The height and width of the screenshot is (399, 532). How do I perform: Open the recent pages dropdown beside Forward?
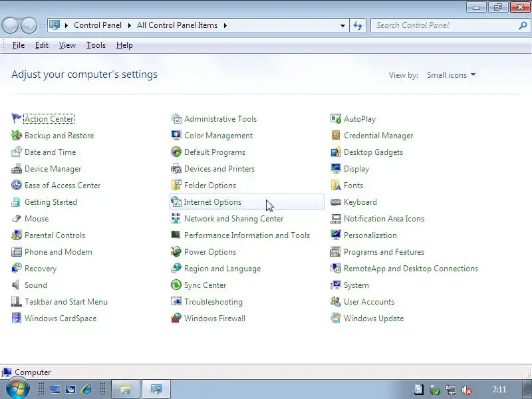(x=42, y=25)
